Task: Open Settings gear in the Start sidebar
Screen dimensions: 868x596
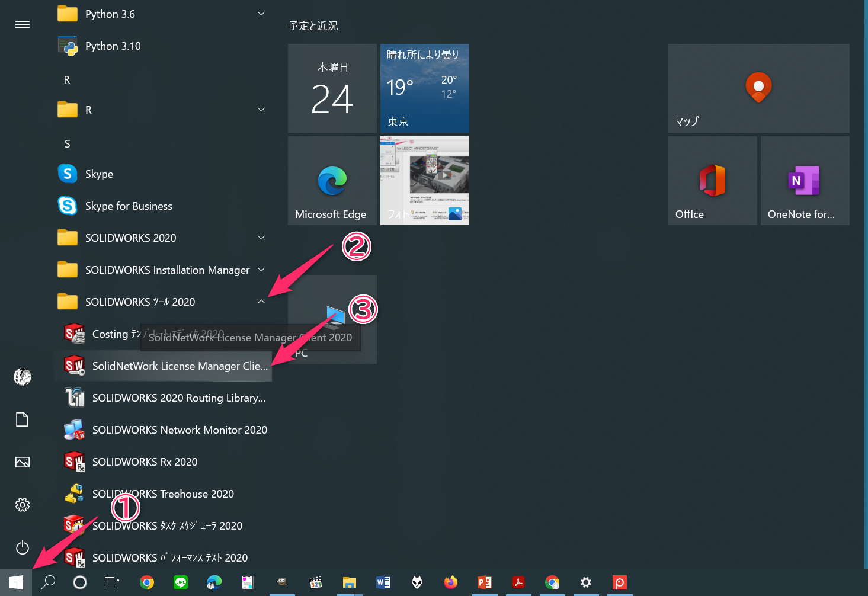Action: pos(23,505)
